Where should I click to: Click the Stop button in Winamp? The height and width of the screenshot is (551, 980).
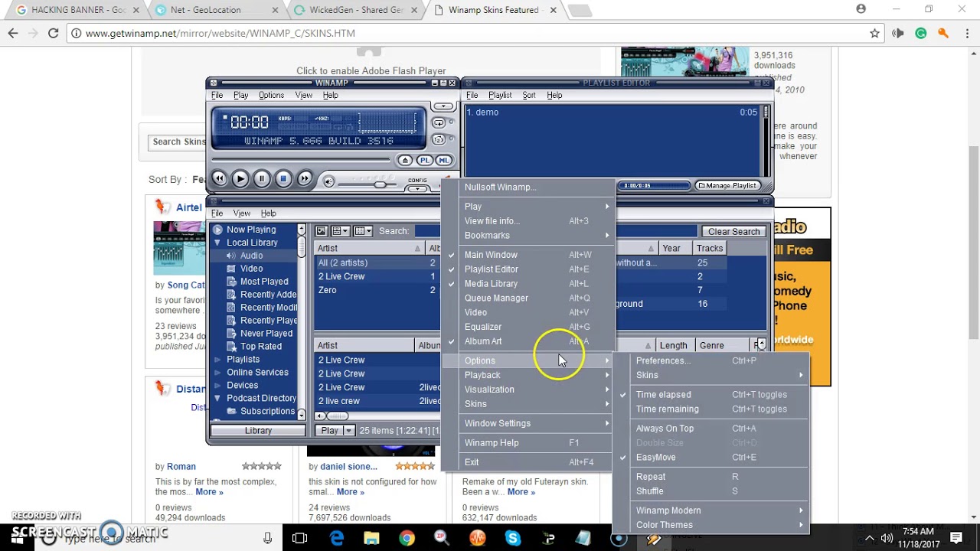(x=283, y=179)
